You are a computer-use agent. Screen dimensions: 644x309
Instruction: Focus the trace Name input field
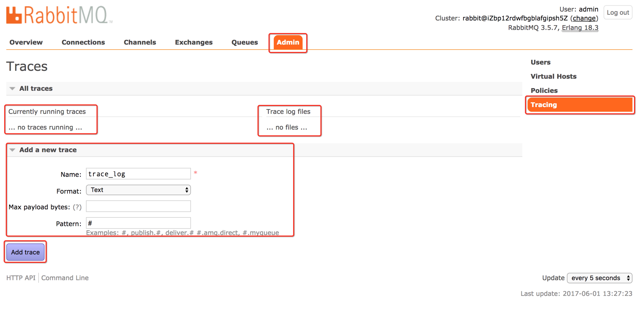[x=138, y=174]
